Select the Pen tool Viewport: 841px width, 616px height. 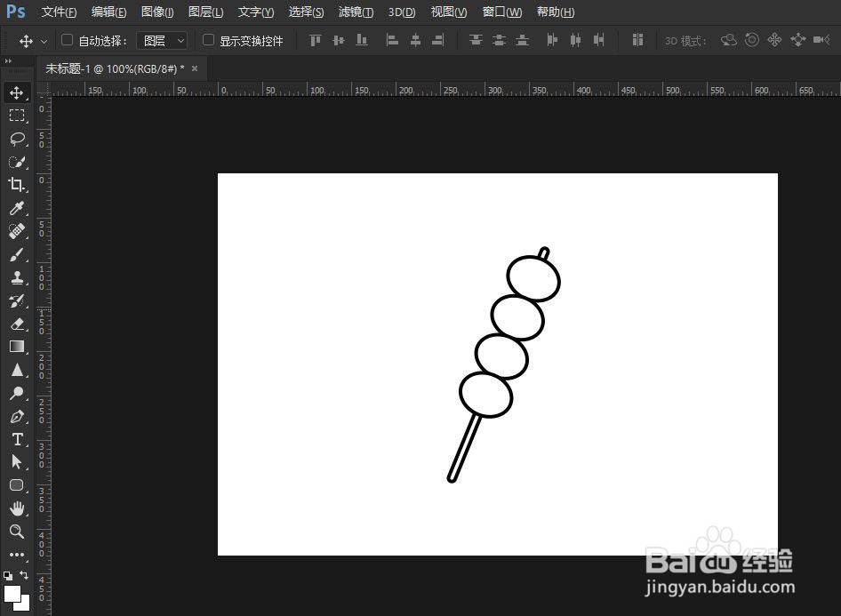click(x=17, y=417)
